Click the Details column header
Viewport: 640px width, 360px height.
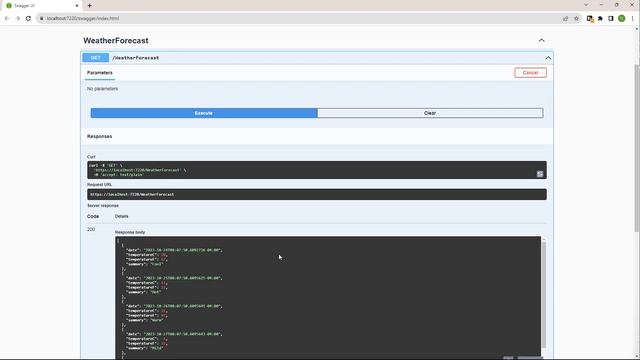(x=121, y=216)
